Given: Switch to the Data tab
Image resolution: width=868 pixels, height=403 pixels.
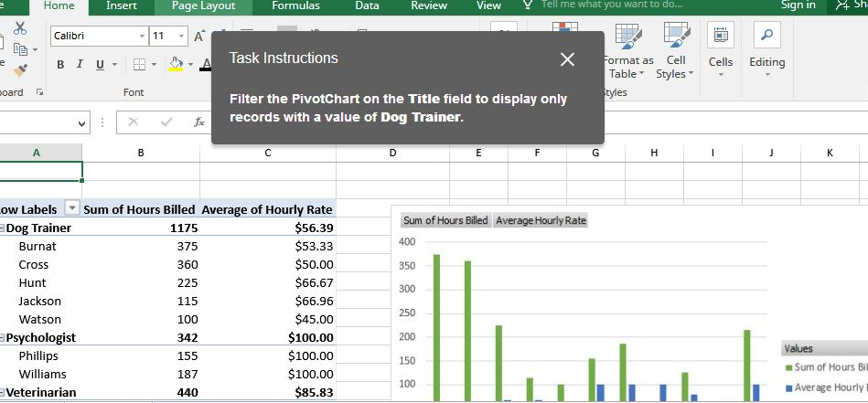Looking at the screenshot, I should click(367, 5).
